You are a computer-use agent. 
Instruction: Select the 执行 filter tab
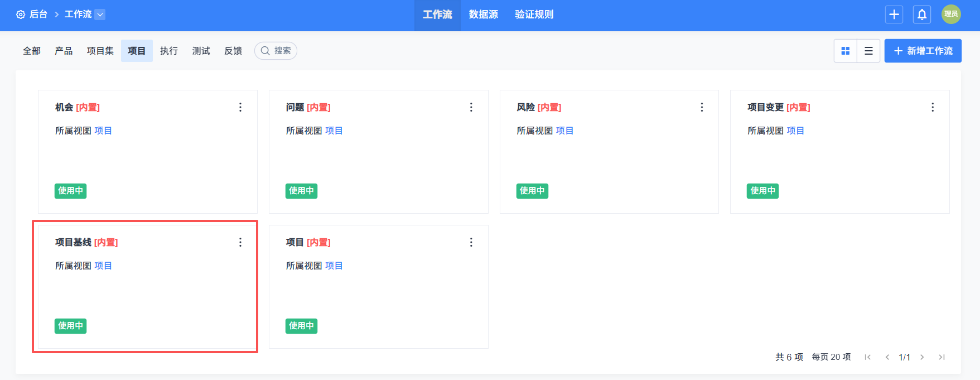tap(168, 51)
